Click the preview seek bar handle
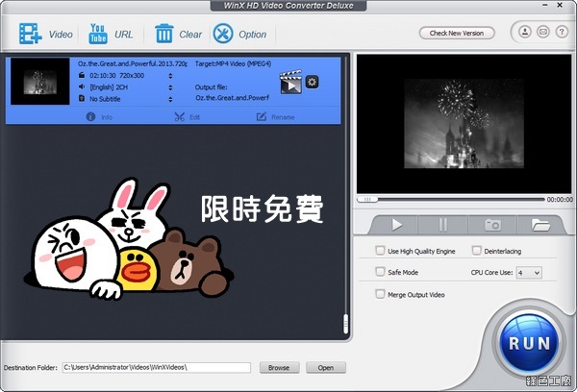The image size is (577, 392). pos(367,199)
